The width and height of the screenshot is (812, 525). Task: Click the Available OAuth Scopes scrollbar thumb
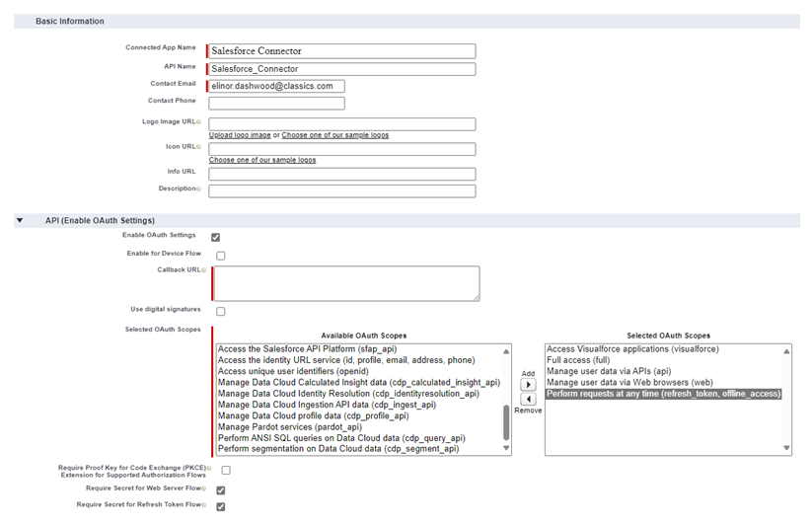pos(506,422)
